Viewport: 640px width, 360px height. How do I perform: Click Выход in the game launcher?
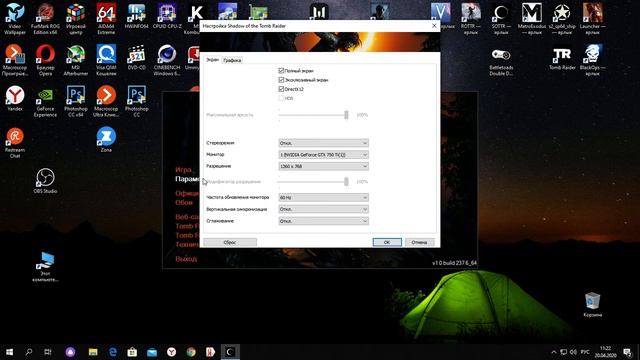[186, 259]
